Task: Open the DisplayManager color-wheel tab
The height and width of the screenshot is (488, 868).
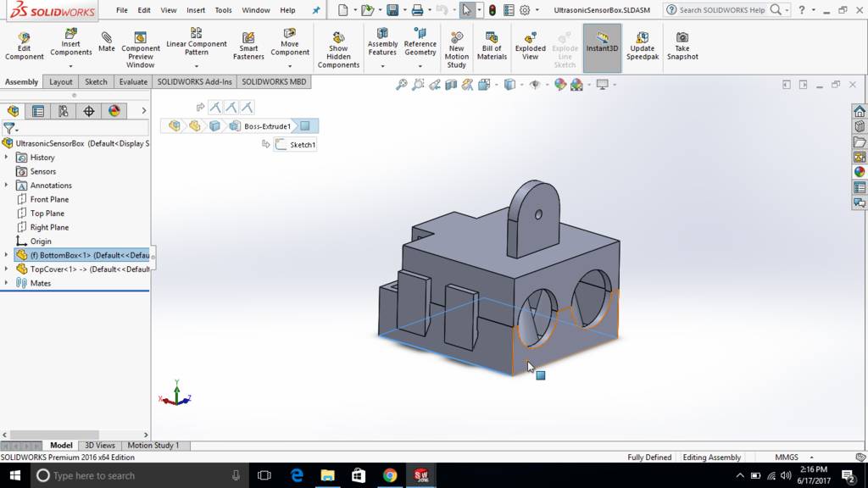Action: pyautogui.click(x=114, y=111)
